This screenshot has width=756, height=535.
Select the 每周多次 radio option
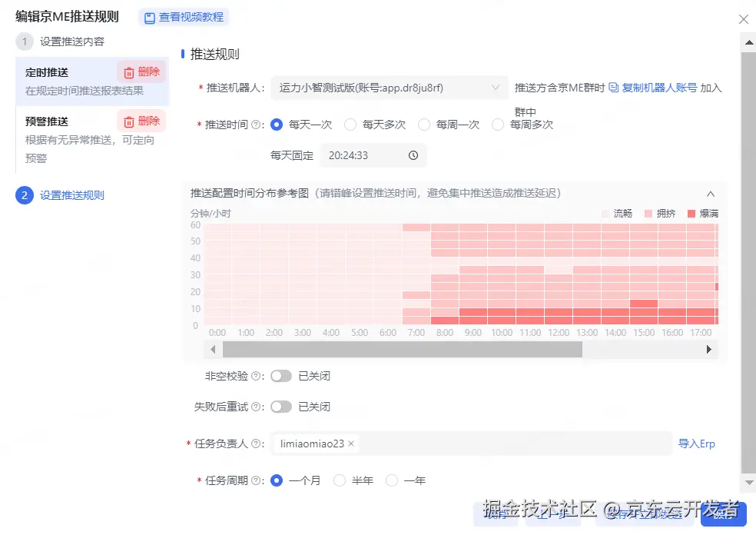coord(522,125)
